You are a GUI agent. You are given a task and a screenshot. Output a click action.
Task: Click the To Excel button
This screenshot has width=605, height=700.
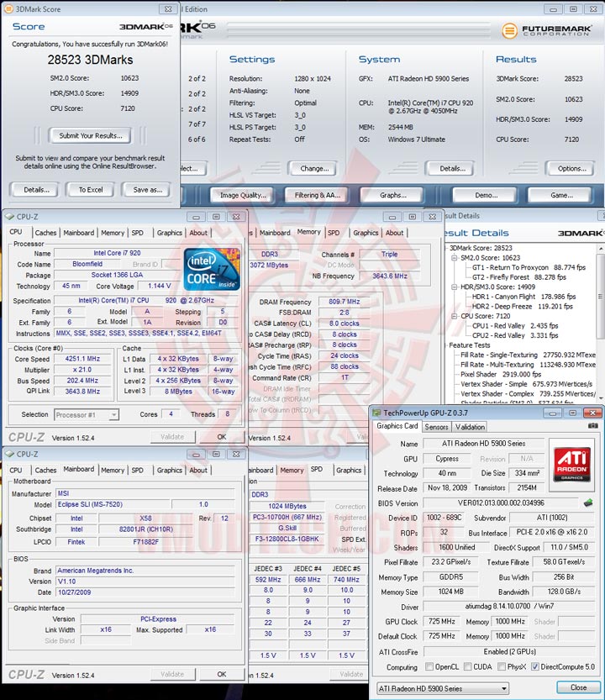coord(91,190)
